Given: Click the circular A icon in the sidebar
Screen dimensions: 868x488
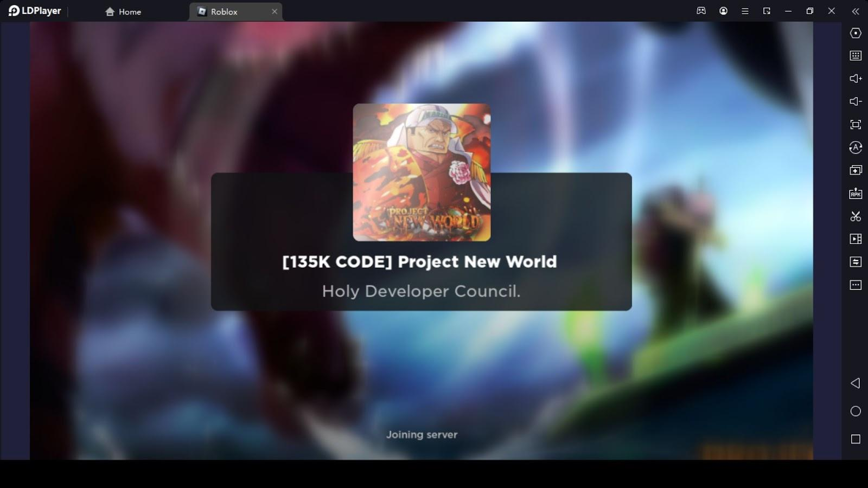Looking at the screenshot, I should [x=856, y=147].
